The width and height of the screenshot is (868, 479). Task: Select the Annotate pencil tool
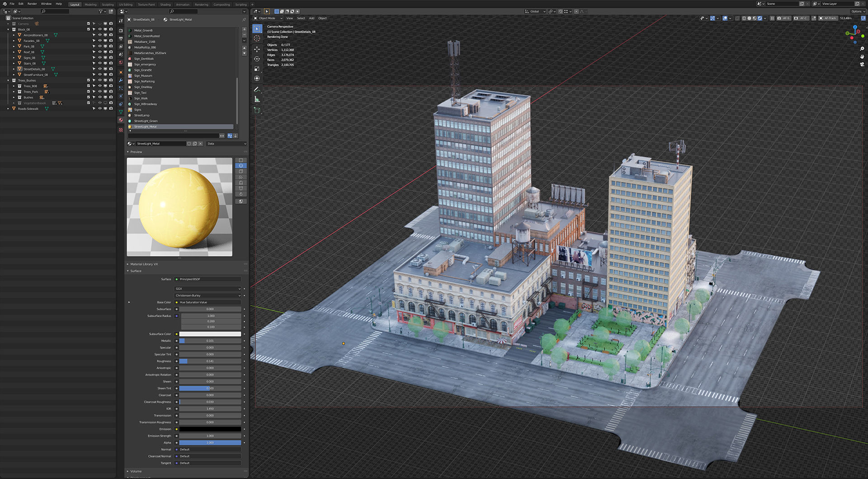coord(257,90)
